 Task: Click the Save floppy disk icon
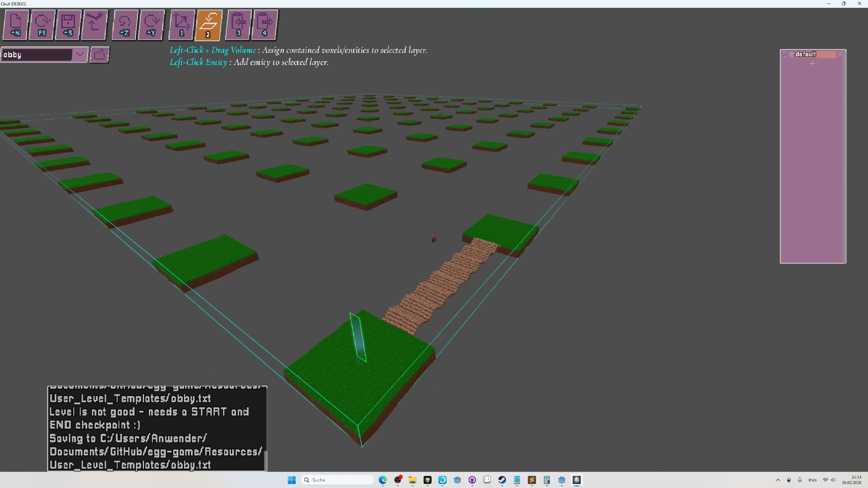[x=68, y=25]
